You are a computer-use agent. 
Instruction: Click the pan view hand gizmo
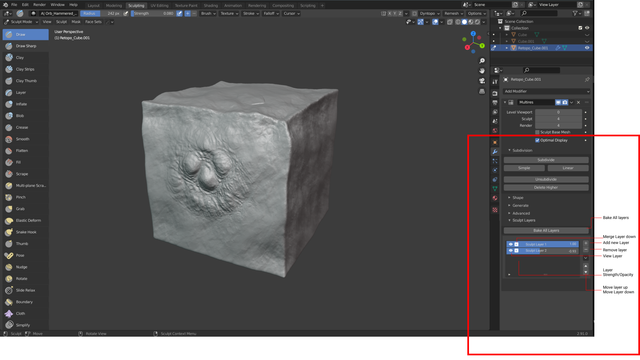coord(482,71)
